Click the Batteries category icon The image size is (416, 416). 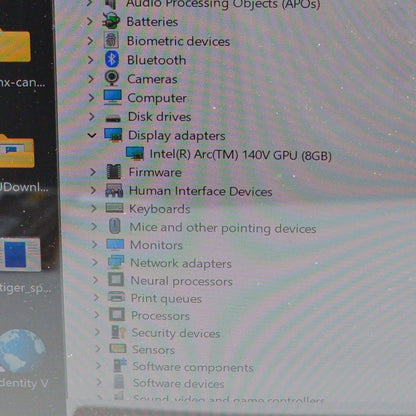[111, 21]
